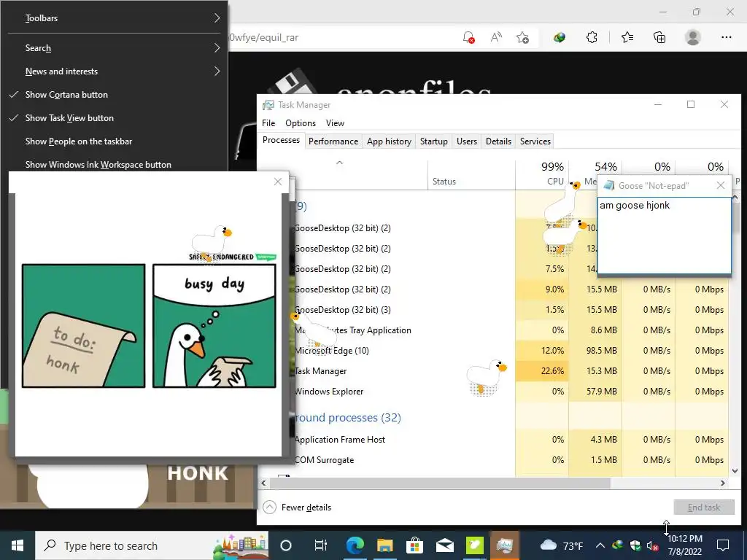
Task: Click the download manager tray icon
Action: pyautogui.click(x=618, y=545)
